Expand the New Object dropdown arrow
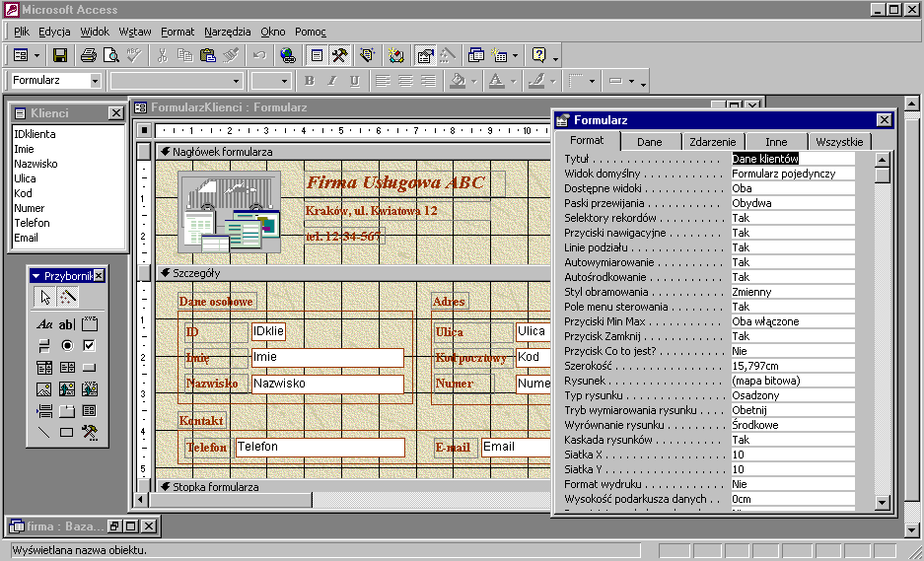The width and height of the screenshot is (924, 561). point(515,55)
